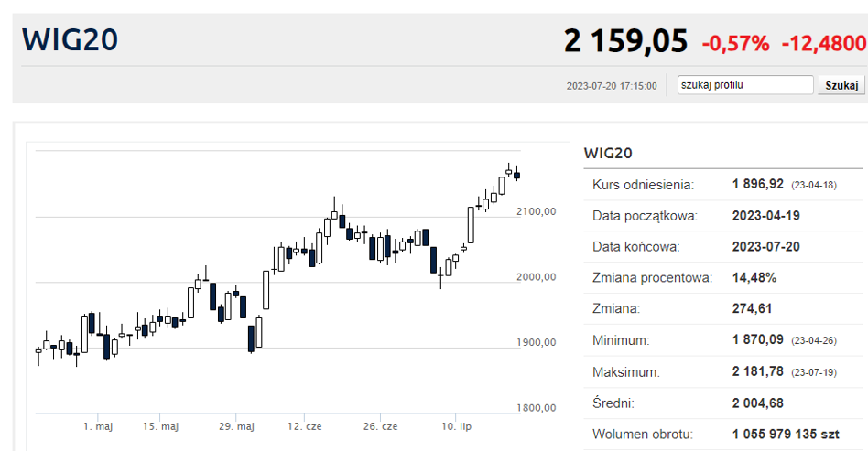Click the 2 159,05 index value
Screen dimensions: 868x451
coord(625,41)
